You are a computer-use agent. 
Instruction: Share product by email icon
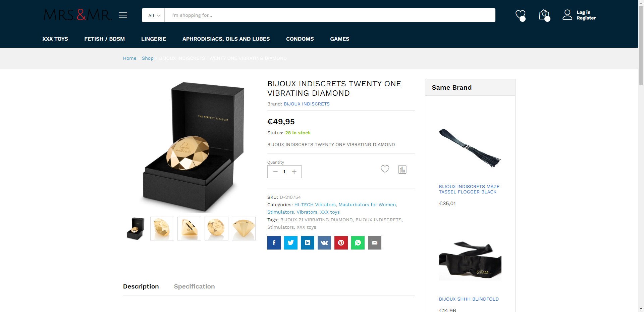click(375, 243)
